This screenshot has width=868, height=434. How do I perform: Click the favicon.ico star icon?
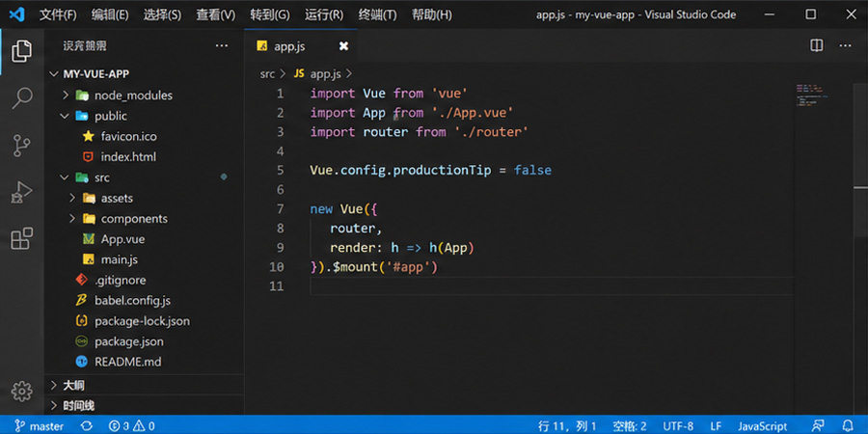pos(88,136)
